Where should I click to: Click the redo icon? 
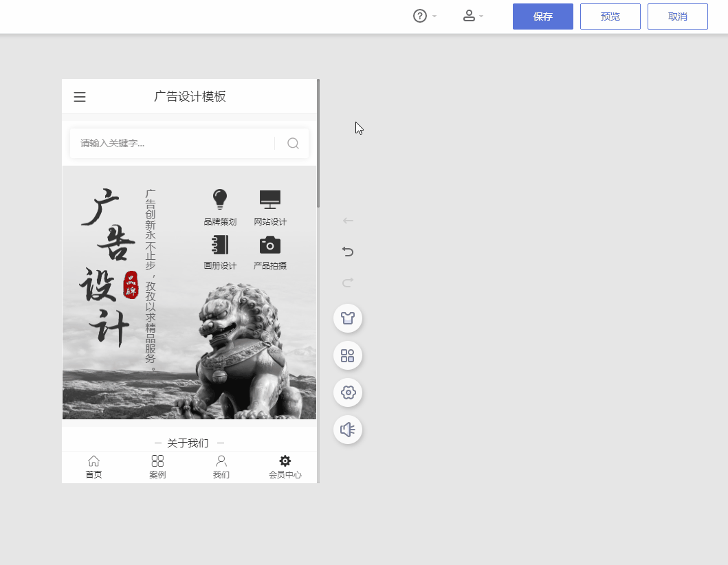[x=348, y=282]
